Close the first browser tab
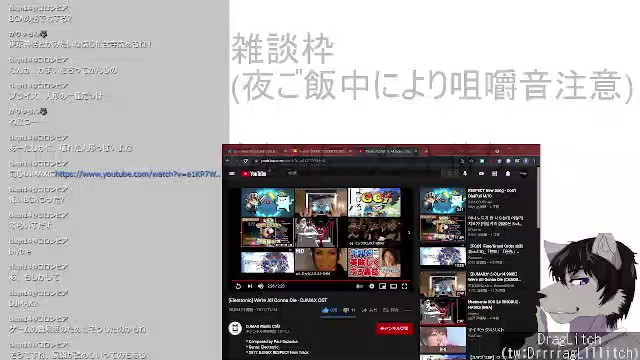 285,151
